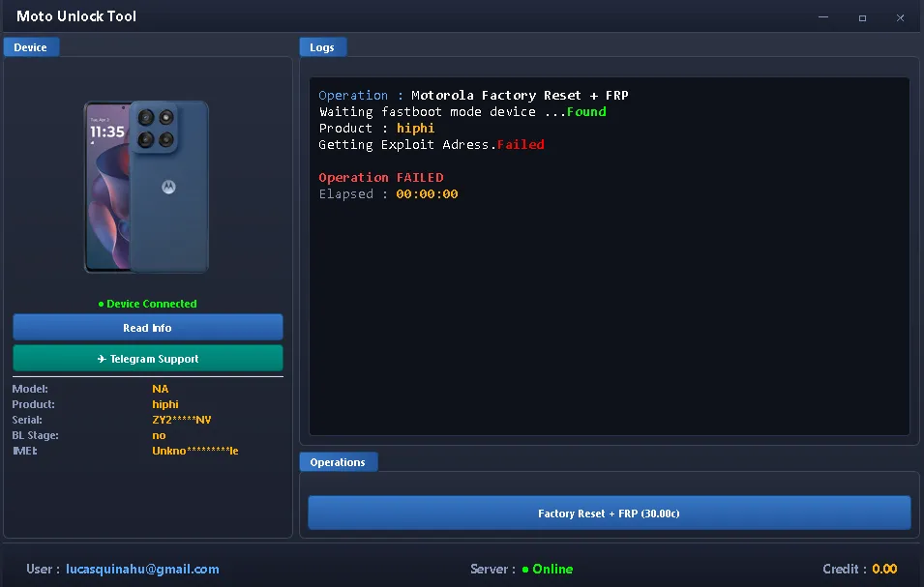Screen dimensions: 924x587
Task: Click the masked Serial number value
Action: (182, 420)
